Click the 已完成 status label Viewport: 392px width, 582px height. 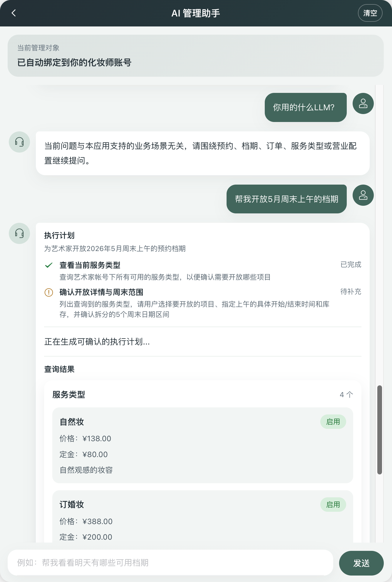click(x=351, y=265)
